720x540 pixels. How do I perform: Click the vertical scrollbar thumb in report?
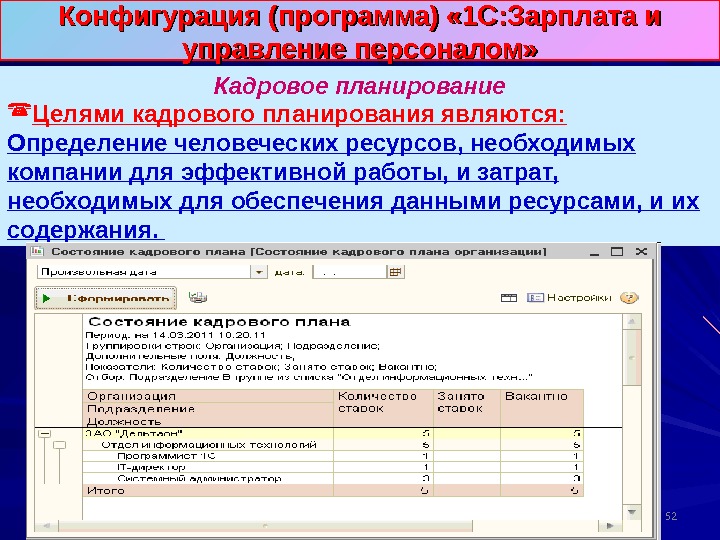(x=632, y=357)
